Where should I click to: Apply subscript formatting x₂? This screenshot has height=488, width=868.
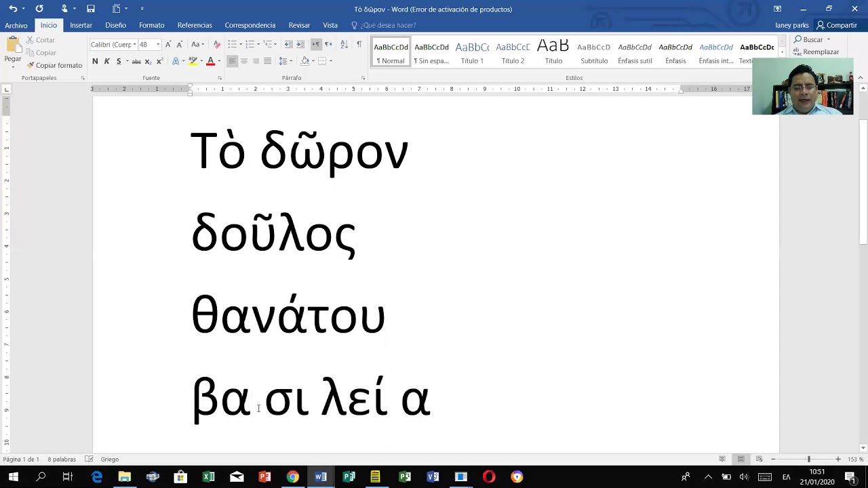point(149,61)
